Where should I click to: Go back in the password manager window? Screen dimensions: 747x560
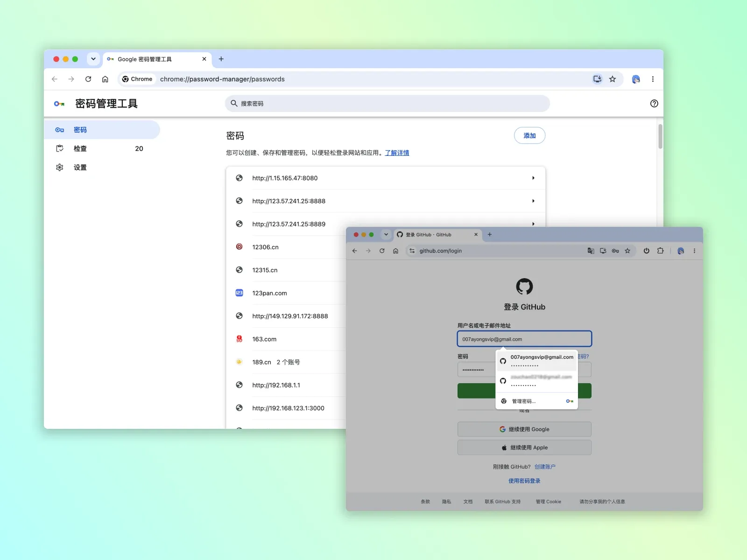click(55, 79)
